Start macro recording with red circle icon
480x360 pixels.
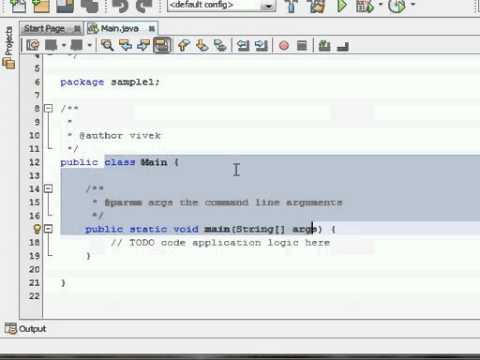pyautogui.click(x=284, y=45)
